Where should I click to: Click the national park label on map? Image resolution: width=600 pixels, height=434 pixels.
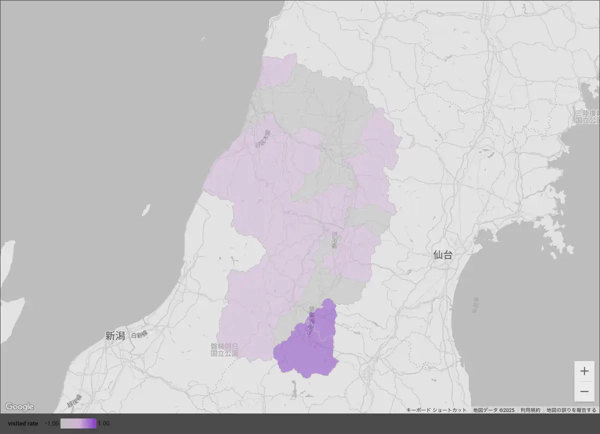tap(223, 349)
